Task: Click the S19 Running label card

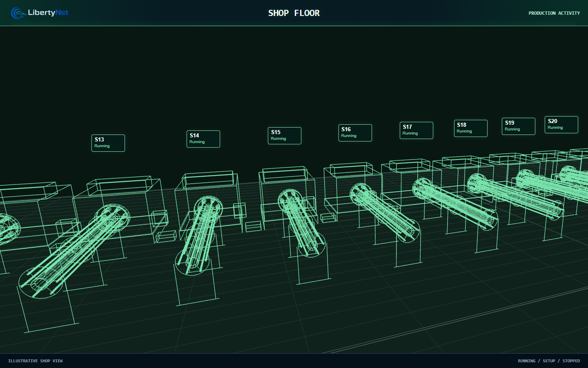Action: tap(519, 126)
